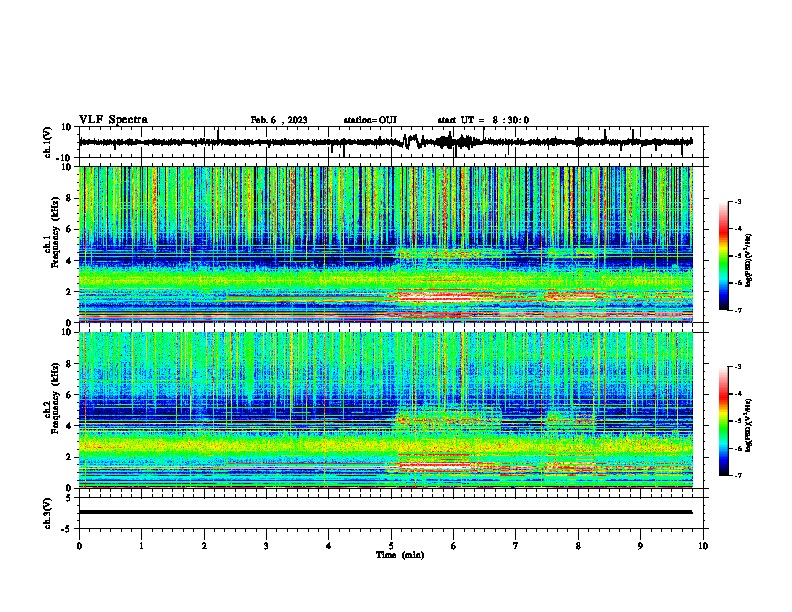Viewport: 792px width, 612px height.
Task: Click the "station=OUI" header text
Action: coord(370,120)
